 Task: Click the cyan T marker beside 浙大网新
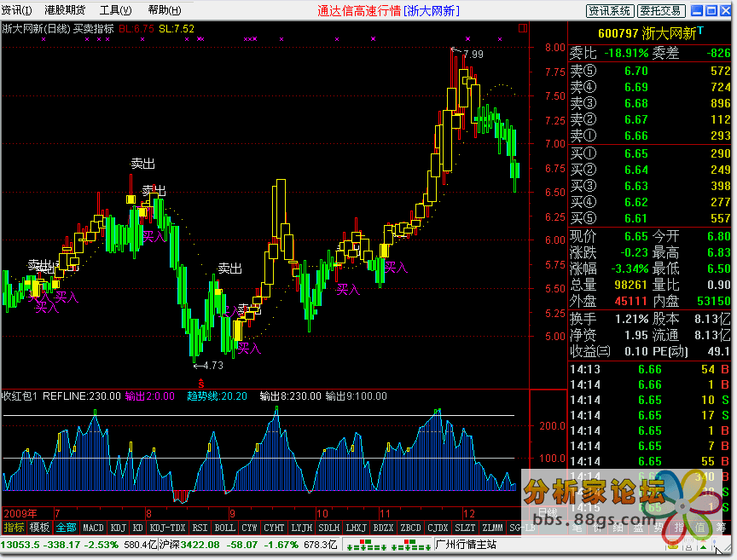click(700, 31)
